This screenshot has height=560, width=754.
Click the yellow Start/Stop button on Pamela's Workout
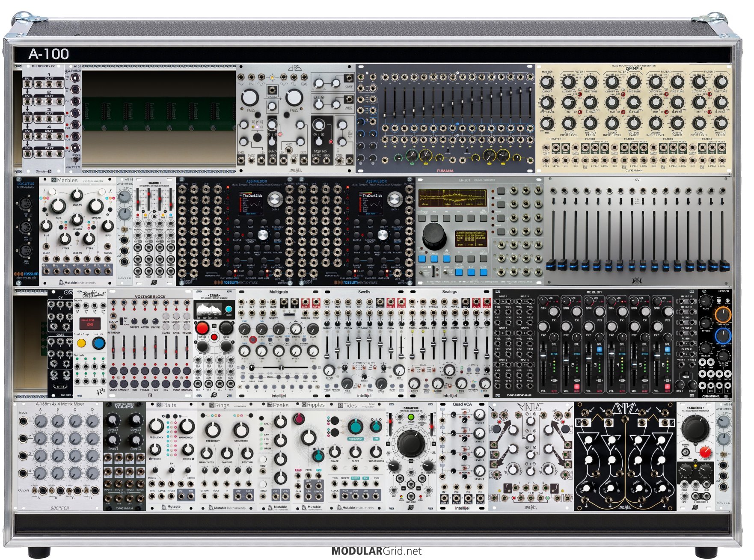[x=81, y=343]
